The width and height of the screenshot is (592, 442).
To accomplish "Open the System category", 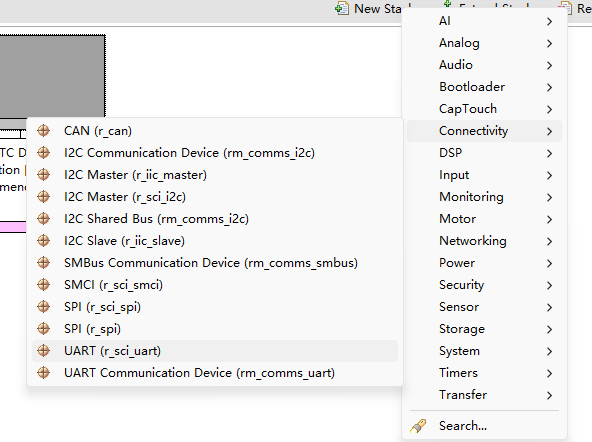I will click(484, 351).
